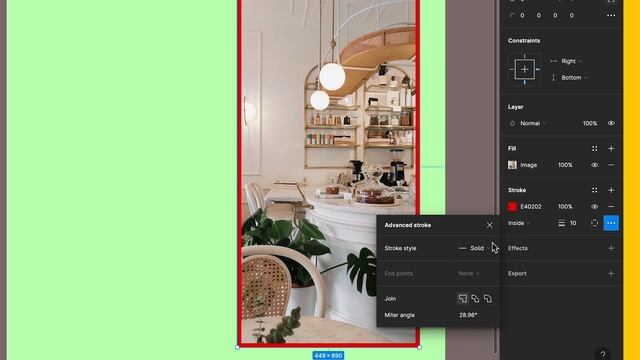This screenshot has height=360, width=640.
Task: Add an effect with plus icon
Action: [611, 248]
